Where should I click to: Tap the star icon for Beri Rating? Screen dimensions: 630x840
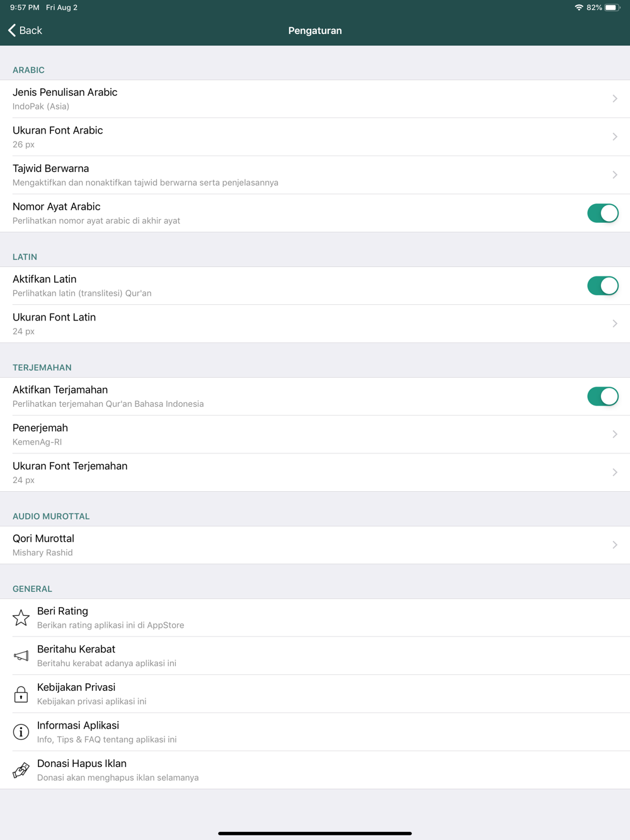pos(21,618)
